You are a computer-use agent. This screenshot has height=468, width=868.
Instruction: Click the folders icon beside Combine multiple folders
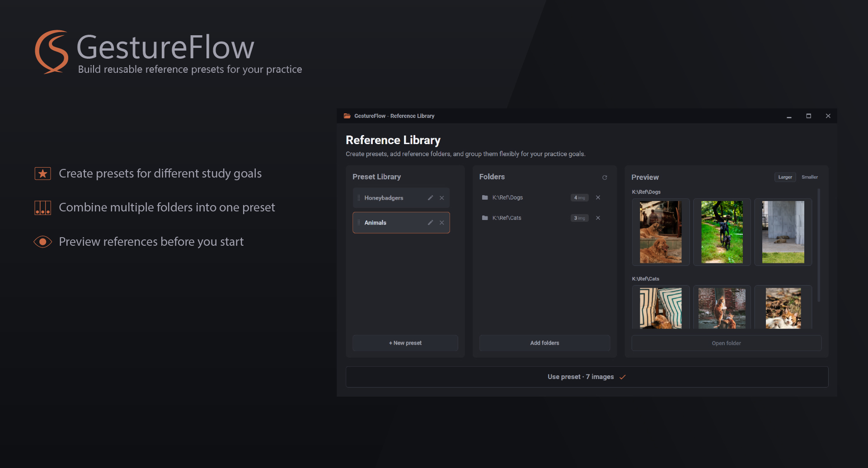tap(43, 208)
